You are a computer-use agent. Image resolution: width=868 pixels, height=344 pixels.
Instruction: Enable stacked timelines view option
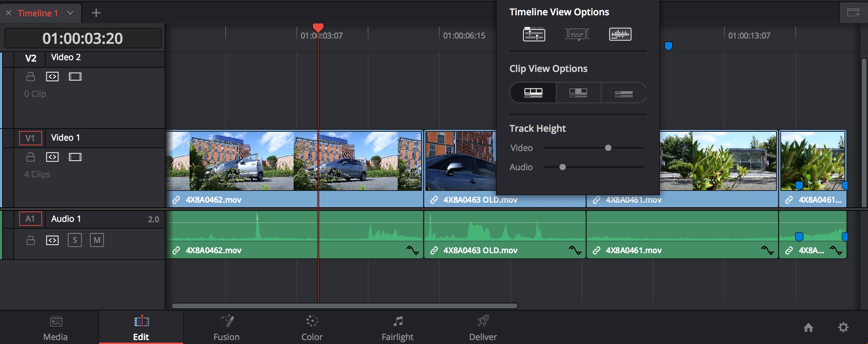pyautogui.click(x=534, y=35)
